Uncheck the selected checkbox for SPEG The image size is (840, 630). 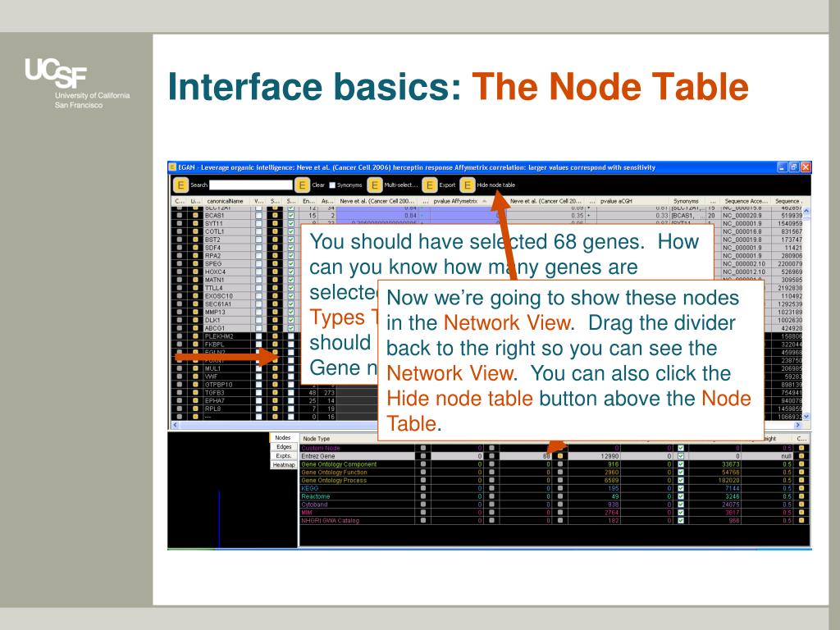coord(291,263)
